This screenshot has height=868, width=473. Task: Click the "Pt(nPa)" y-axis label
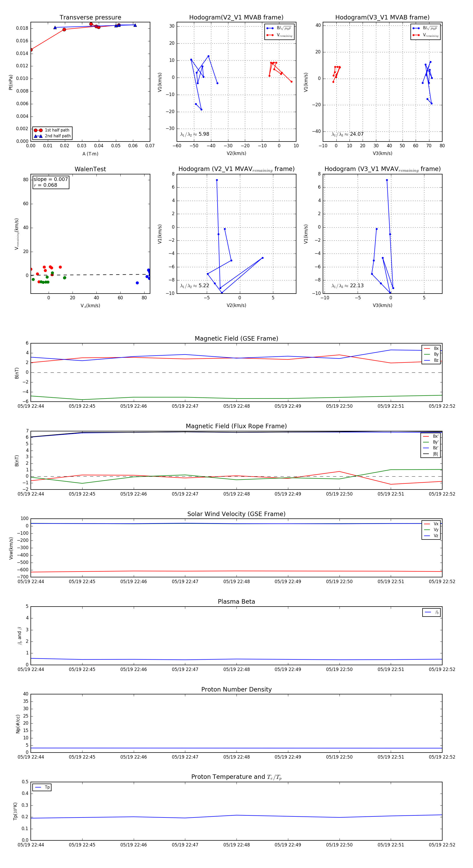(x=11, y=82)
